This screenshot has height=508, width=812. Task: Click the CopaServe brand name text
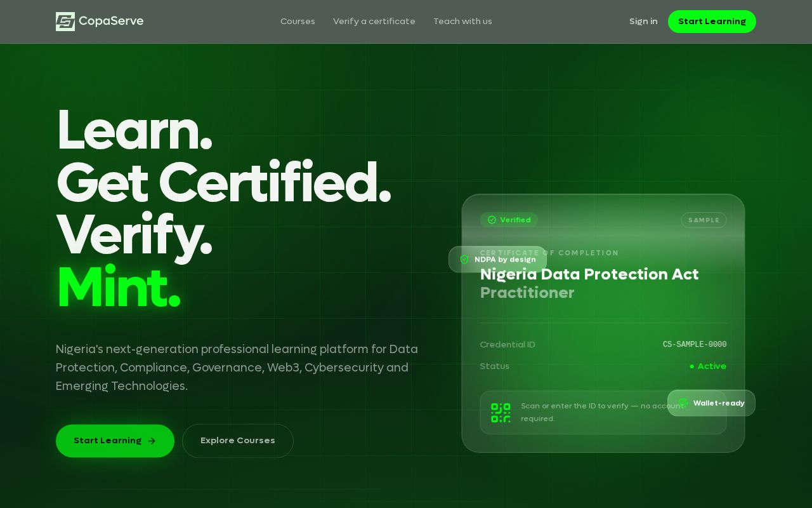111,22
